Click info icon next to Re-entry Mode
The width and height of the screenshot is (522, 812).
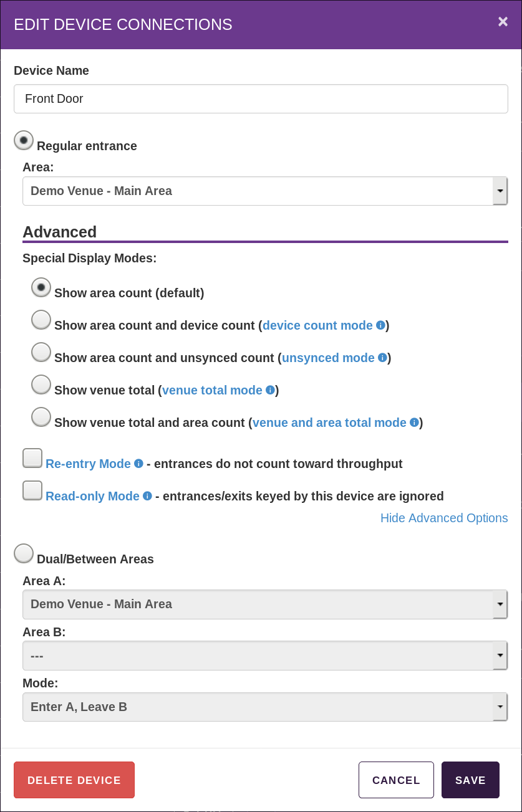coord(138,464)
